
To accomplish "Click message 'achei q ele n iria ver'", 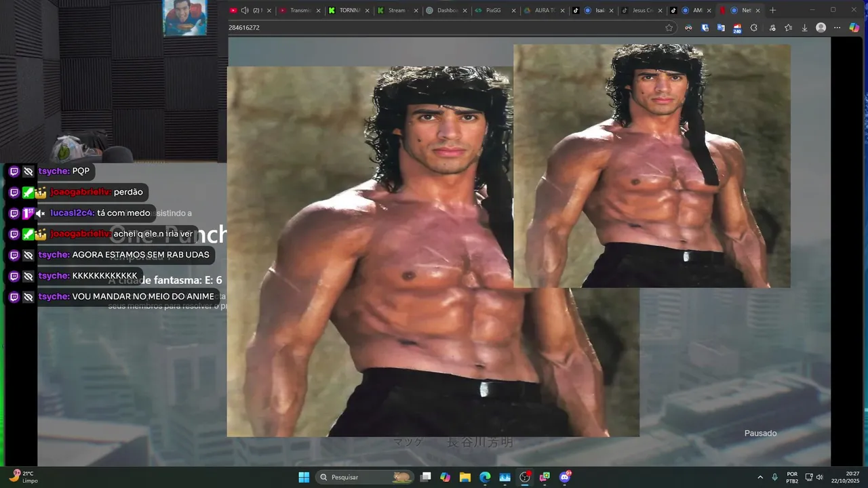I will coord(153,234).
